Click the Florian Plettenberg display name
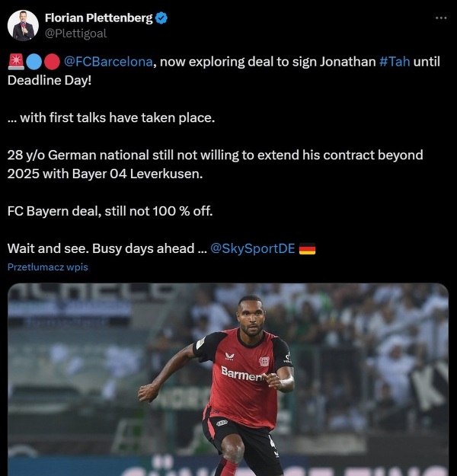 coord(99,18)
